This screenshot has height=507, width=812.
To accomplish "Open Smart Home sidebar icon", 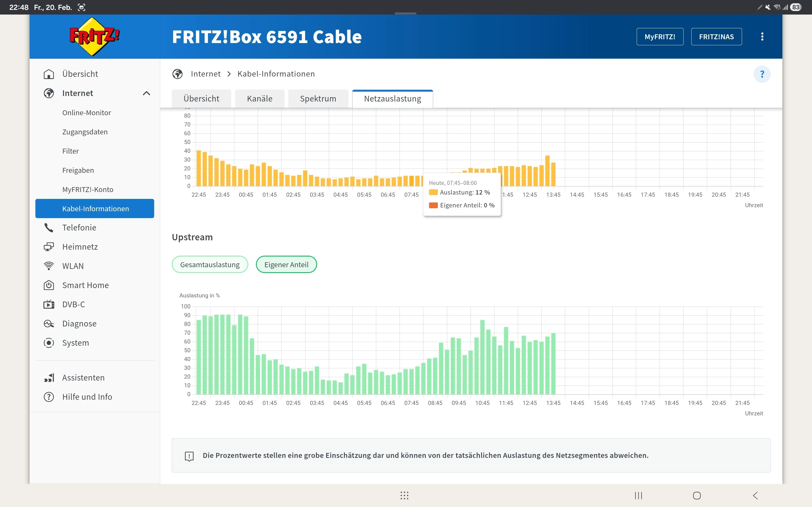I will click(49, 285).
